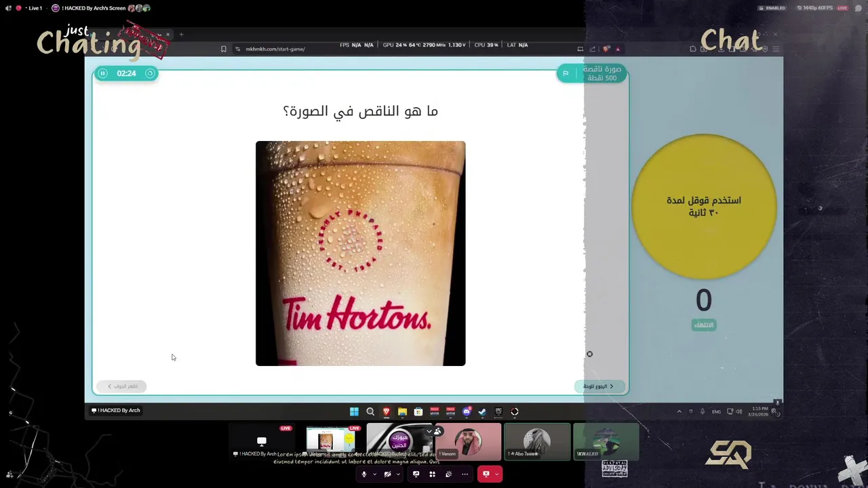
Task: Open Steam from the taskbar
Action: pos(482,411)
